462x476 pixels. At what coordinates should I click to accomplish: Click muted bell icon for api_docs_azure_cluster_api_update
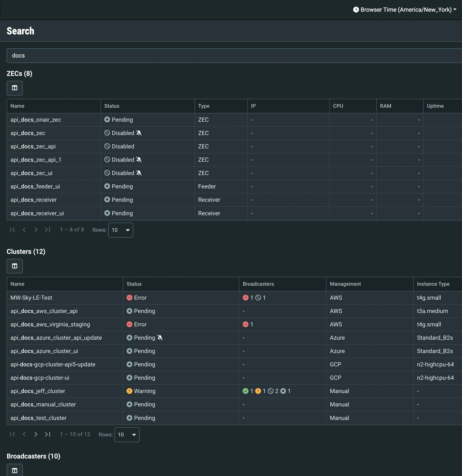tap(159, 338)
